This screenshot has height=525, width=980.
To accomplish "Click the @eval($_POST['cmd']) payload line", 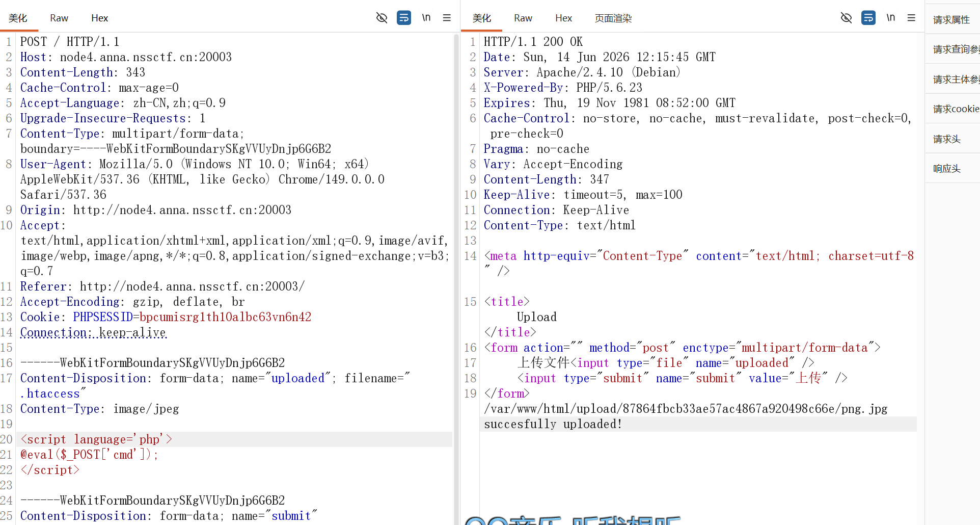I will click(90, 455).
